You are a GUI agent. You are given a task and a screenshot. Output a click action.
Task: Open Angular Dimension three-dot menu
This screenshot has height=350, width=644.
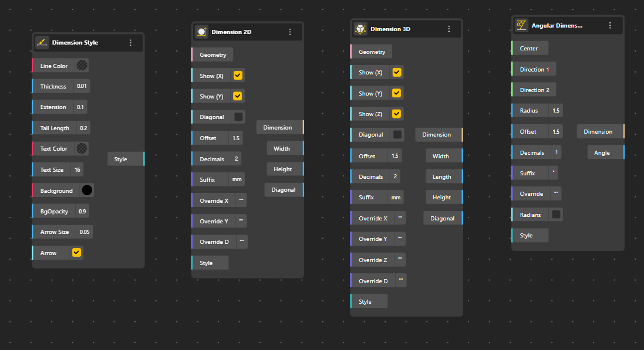click(x=610, y=25)
